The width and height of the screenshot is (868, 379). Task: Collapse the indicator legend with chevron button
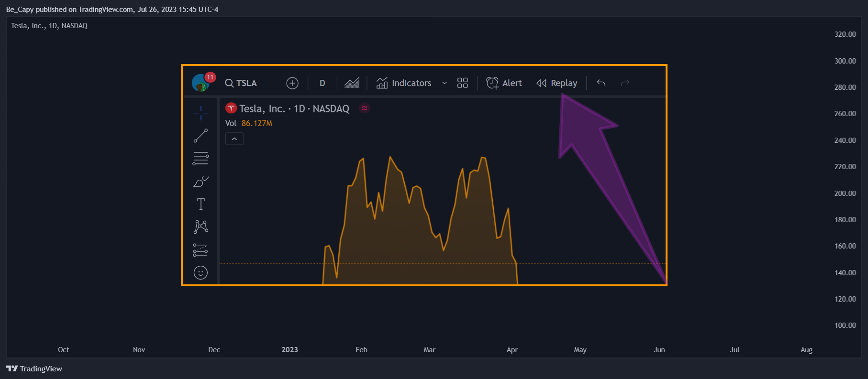234,139
